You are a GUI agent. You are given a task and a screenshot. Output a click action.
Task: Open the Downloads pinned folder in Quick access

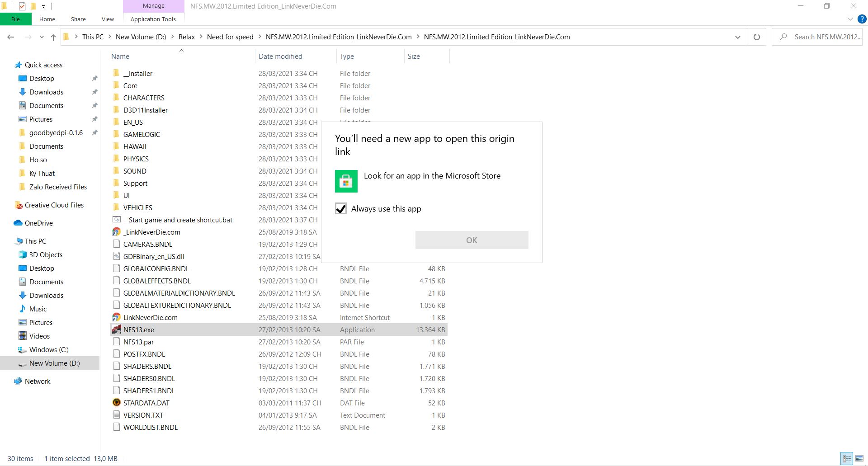(x=46, y=92)
